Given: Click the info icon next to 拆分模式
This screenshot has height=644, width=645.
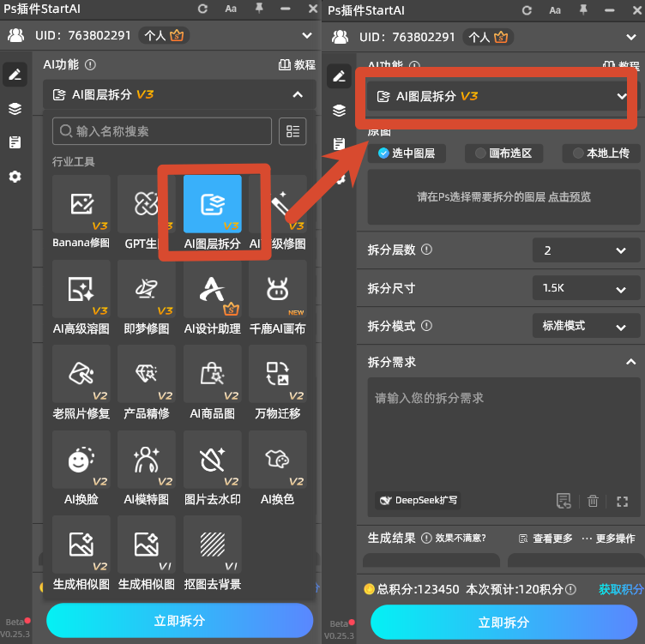Looking at the screenshot, I should 426,326.
